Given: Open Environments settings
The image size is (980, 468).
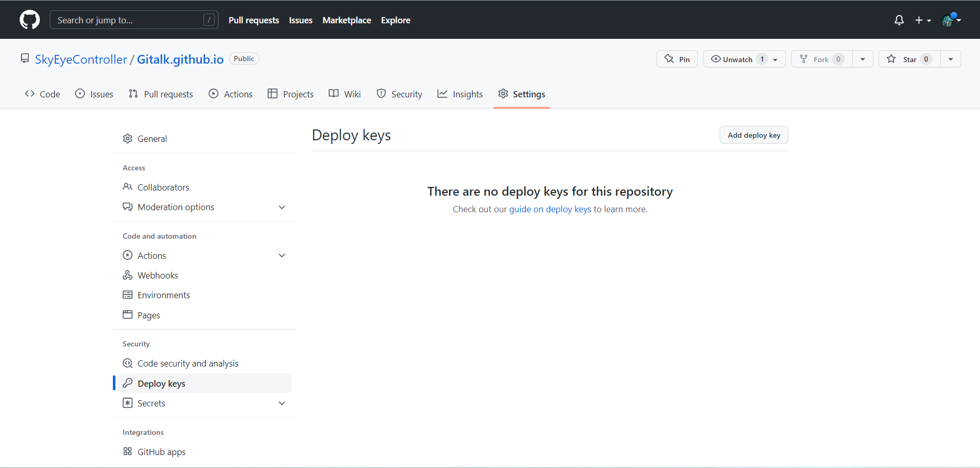Looking at the screenshot, I should click(x=204, y=295).
